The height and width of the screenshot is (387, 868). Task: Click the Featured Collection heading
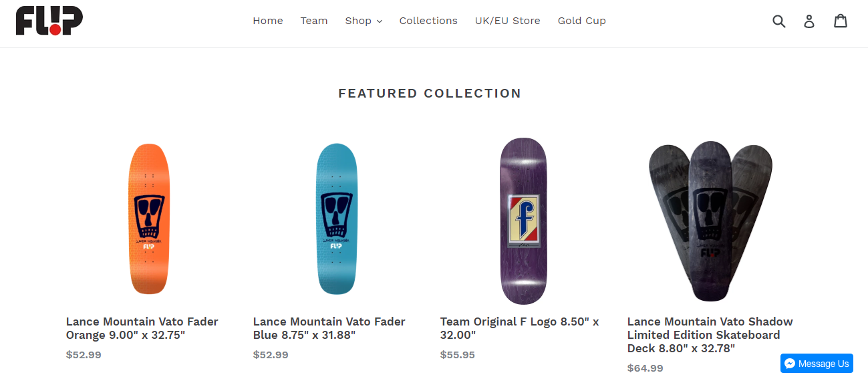(x=430, y=94)
